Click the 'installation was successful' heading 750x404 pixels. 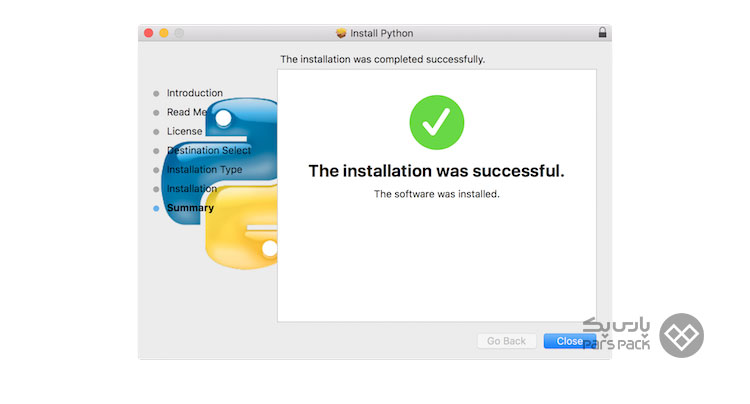point(436,171)
